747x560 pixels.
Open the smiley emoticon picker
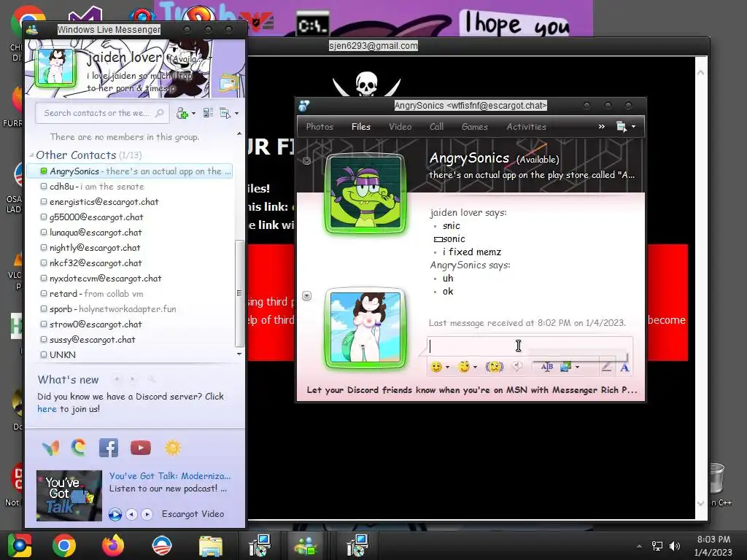click(436, 367)
